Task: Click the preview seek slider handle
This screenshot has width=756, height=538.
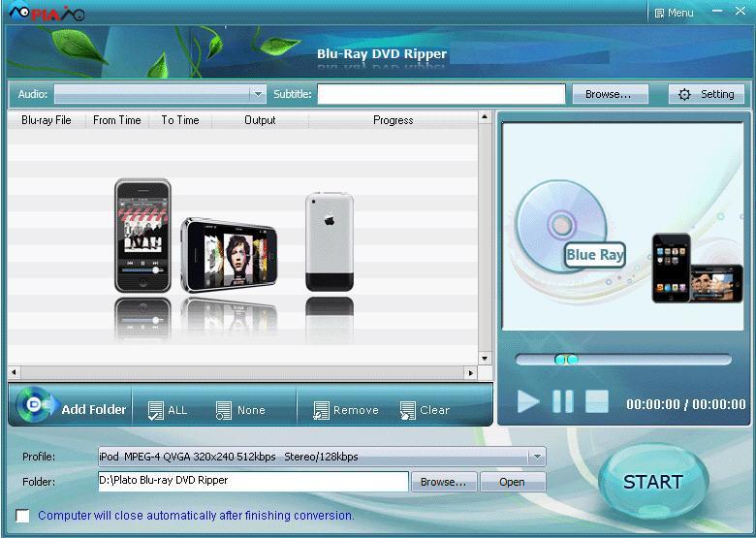Action: pos(566,360)
